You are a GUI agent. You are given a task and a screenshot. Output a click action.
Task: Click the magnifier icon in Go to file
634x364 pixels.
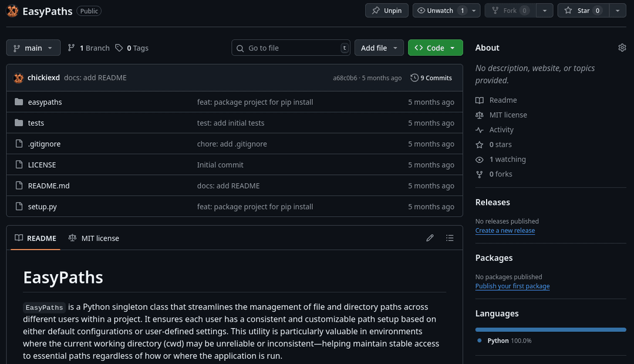240,48
